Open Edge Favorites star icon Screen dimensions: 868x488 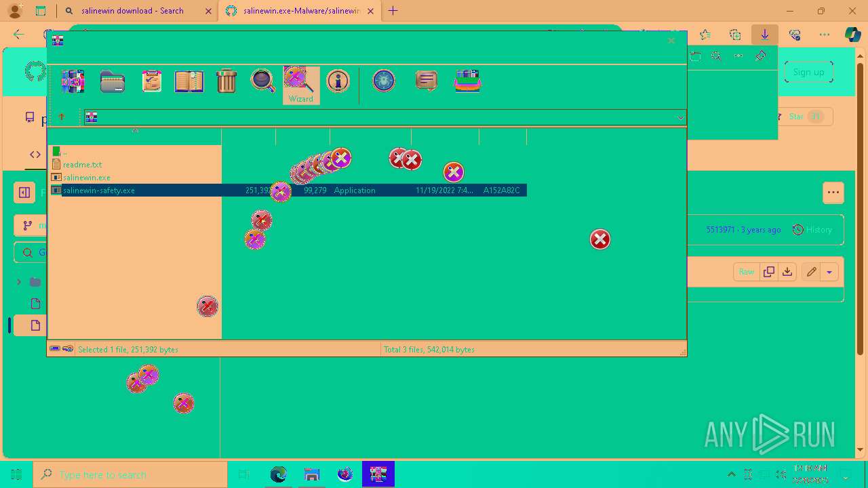coord(705,35)
